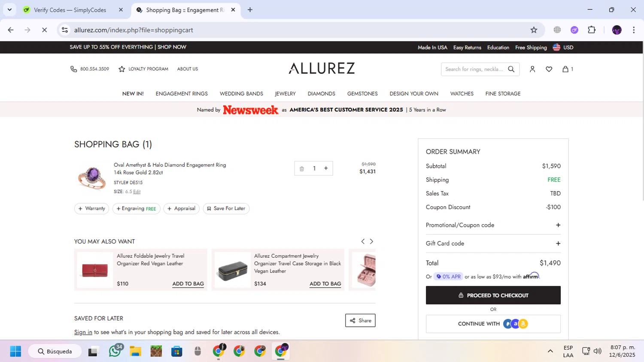
Task: Add Appraisal to the ring
Action: pyautogui.click(x=181, y=209)
